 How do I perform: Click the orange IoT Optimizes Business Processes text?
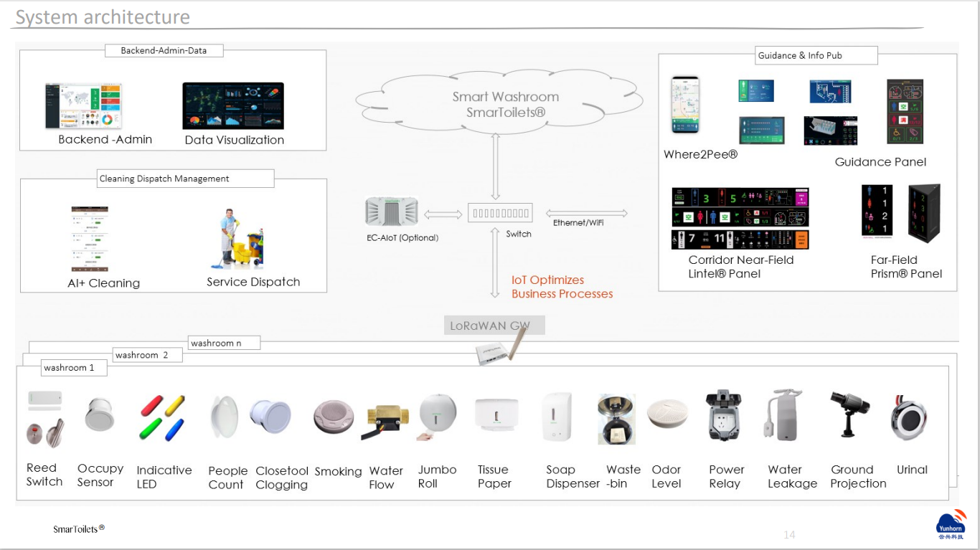click(562, 287)
